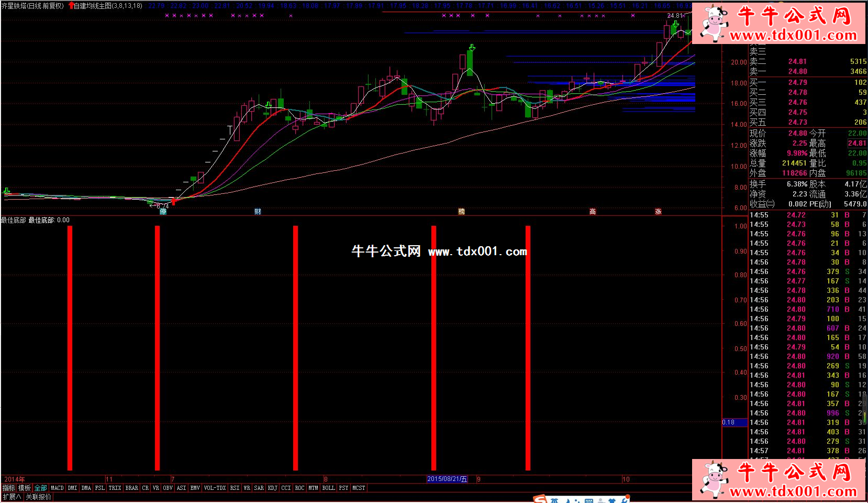Click the red up-arrow beside 自建均线主图
Image resolution: width=868 pixels, height=503 pixels.
click(x=71, y=6)
